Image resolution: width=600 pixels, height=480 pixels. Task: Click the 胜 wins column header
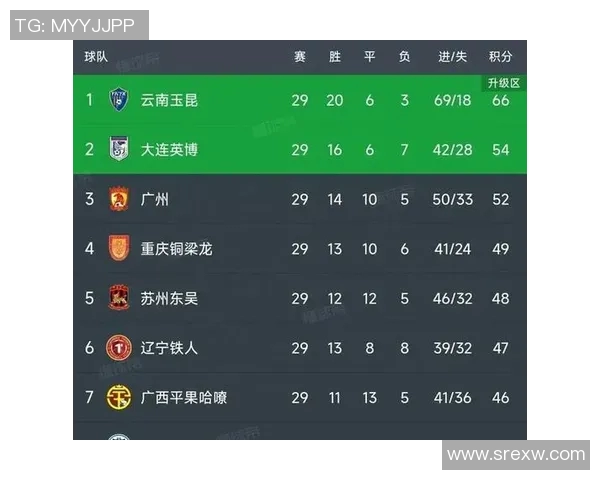pyautogui.click(x=335, y=57)
